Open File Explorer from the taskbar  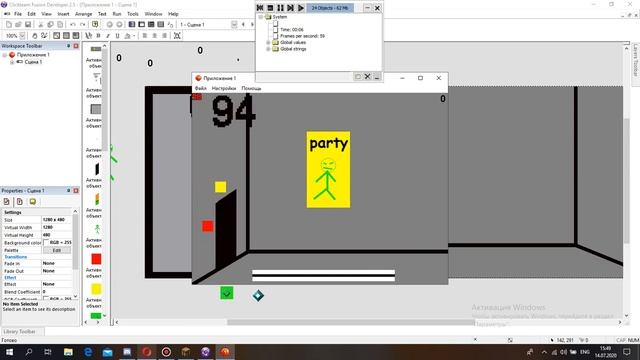68,352
